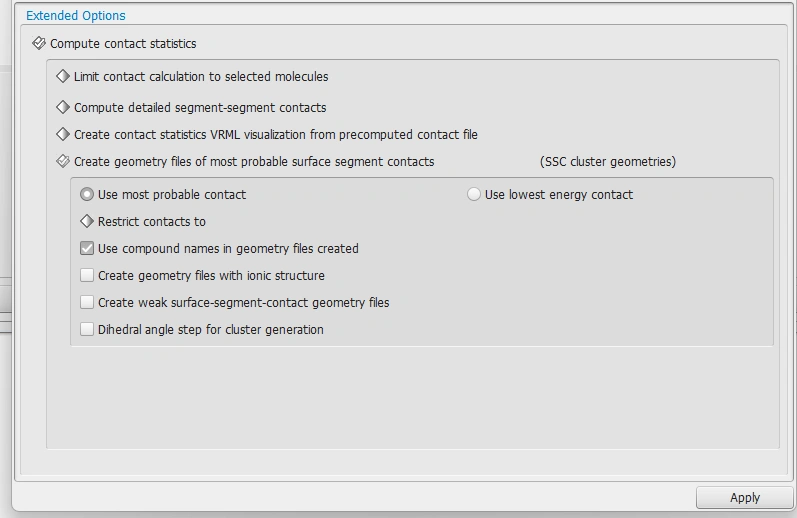Check Create geometry files with ionic structure
This screenshot has height=518, width=797.
pyautogui.click(x=87, y=275)
